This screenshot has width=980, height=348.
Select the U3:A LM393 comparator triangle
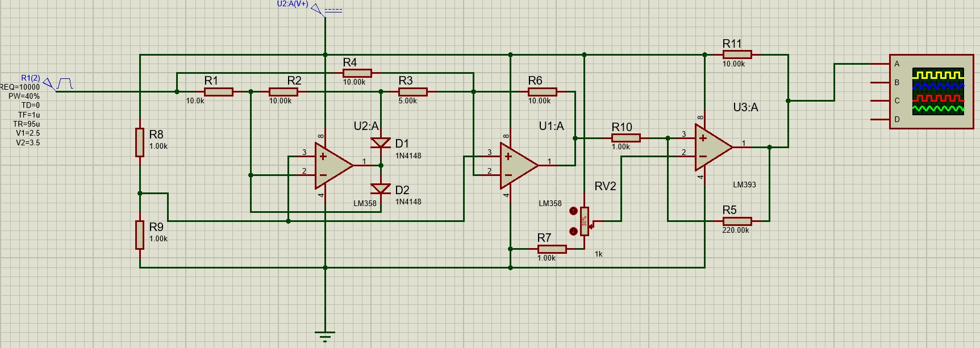click(714, 147)
